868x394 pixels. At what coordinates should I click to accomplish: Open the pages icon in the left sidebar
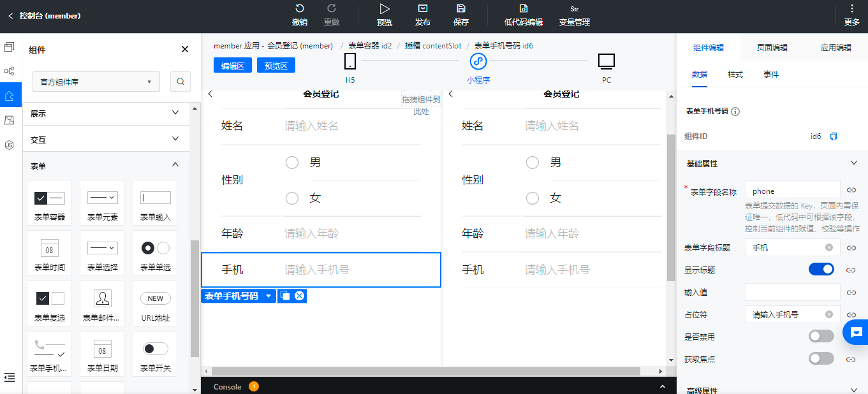tap(10, 47)
